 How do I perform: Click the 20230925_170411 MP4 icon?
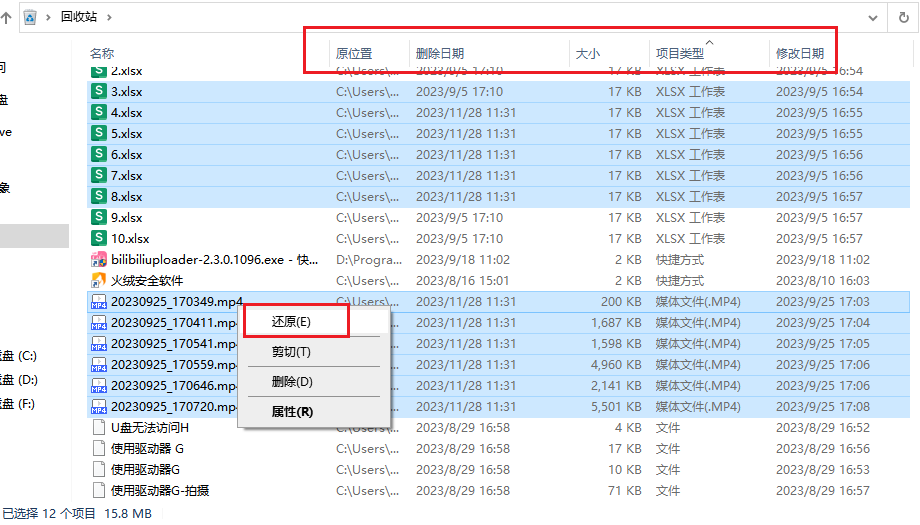[99, 323]
